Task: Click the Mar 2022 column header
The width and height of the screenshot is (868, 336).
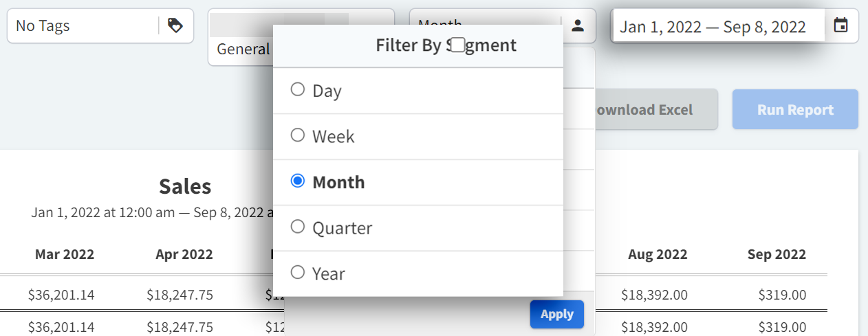Action: point(65,254)
